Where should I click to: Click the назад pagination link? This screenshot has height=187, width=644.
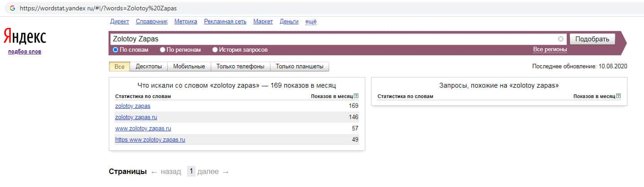[171, 172]
